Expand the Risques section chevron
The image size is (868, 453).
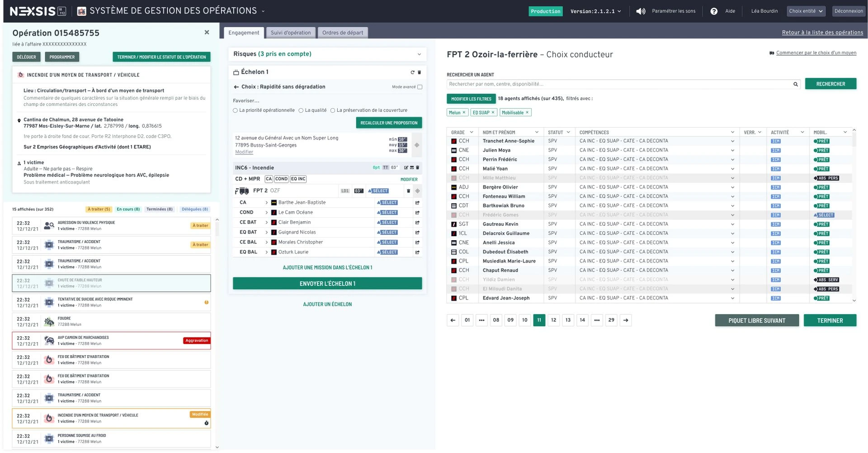pos(419,54)
